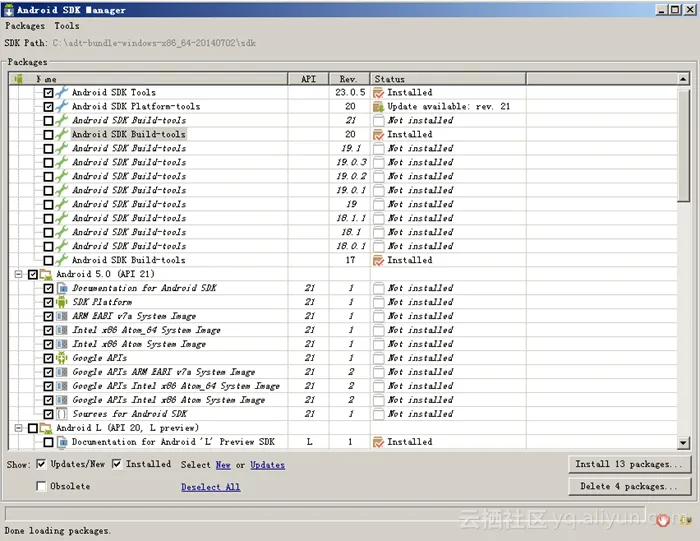Click the Not installed status icon for Build-tools 21
700x541 pixels.
pos(379,121)
